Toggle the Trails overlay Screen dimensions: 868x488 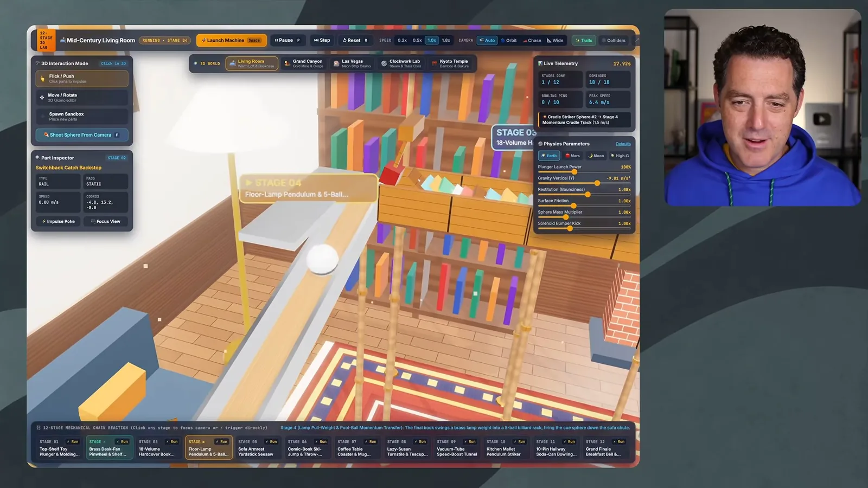pos(584,40)
